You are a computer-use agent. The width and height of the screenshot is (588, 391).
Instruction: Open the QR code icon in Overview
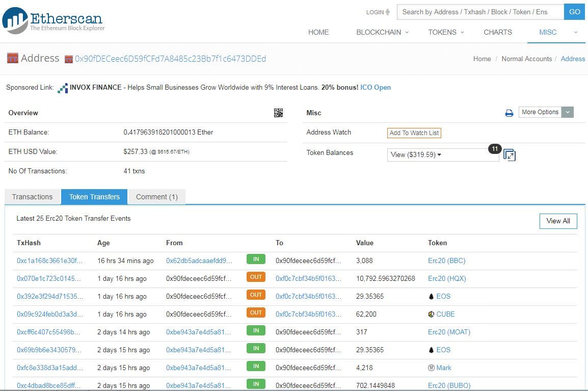[278, 113]
